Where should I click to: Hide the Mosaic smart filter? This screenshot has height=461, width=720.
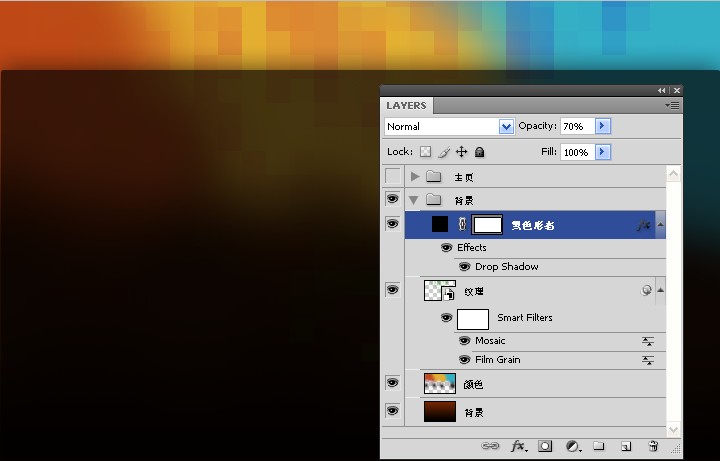pyautogui.click(x=465, y=341)
